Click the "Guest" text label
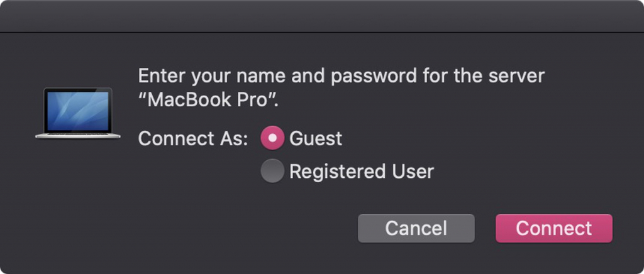This screenshot has width=644, height=274. pyautogui.click(x=316, y=138)
